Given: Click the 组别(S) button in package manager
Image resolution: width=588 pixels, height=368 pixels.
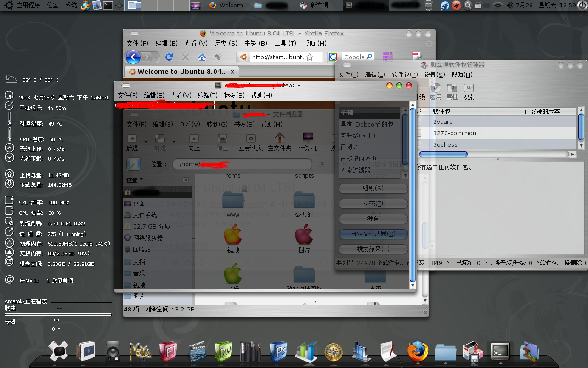Looking at the screenshot, I should coord(373,188).
